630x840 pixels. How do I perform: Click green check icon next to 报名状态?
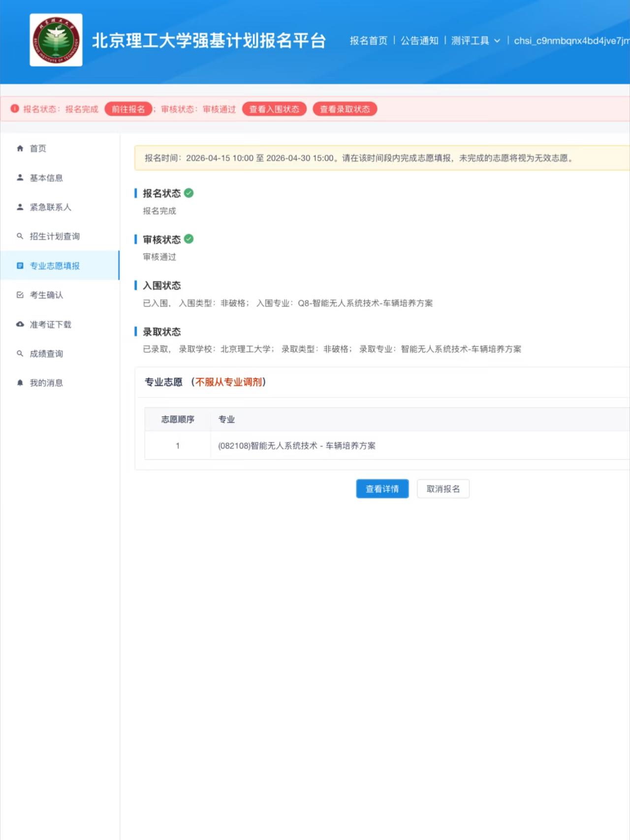pyautogui.click(x=189, y=193)
